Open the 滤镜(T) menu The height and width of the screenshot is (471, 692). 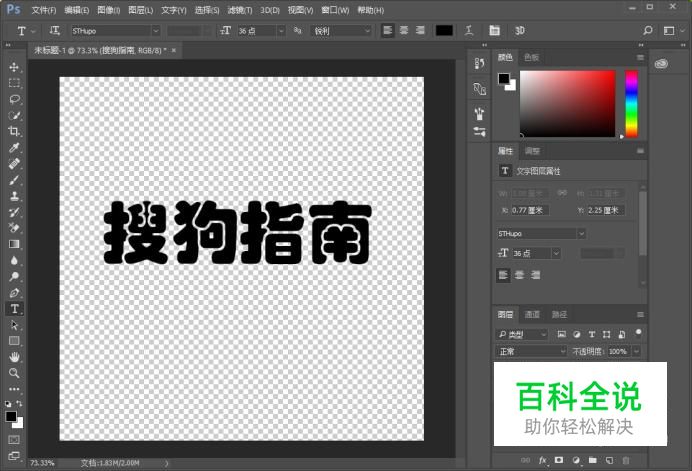point(240,10)
